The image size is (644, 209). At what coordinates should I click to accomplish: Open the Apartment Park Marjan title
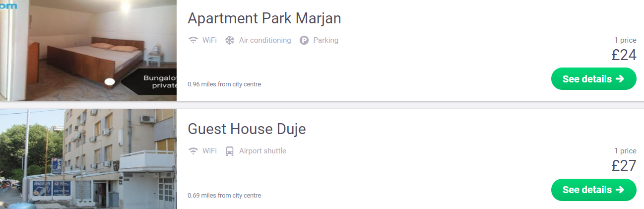tap(264, 18)
